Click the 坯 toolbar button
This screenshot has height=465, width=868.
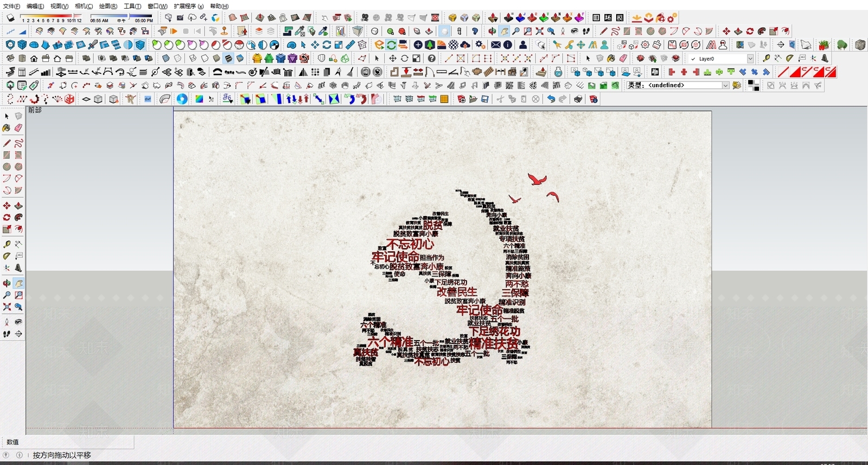pos(608,18)
